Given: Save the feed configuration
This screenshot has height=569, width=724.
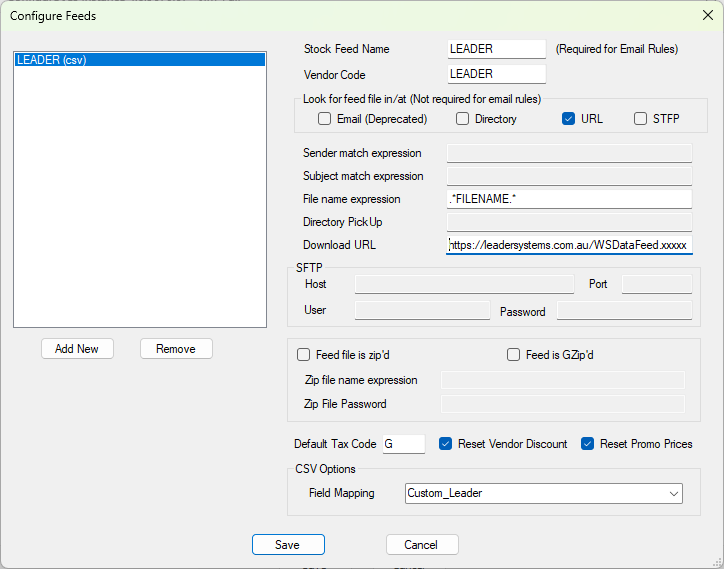Looking at the screenshot, I should (x=288, y=545).
